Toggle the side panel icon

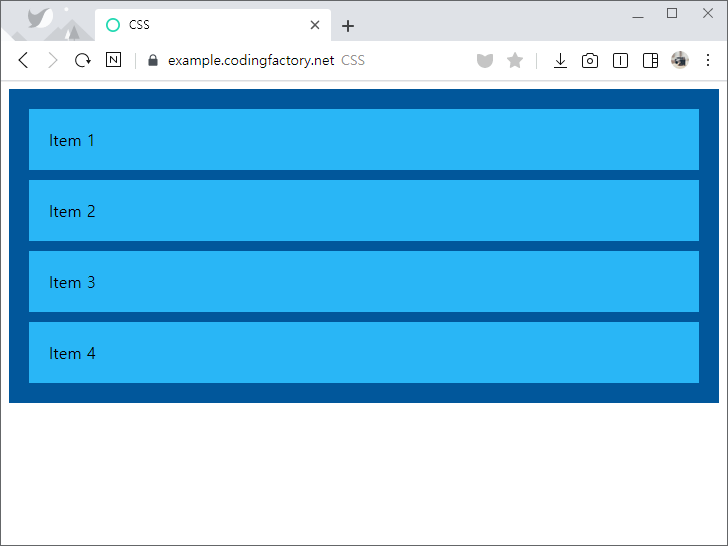[650, 61]
